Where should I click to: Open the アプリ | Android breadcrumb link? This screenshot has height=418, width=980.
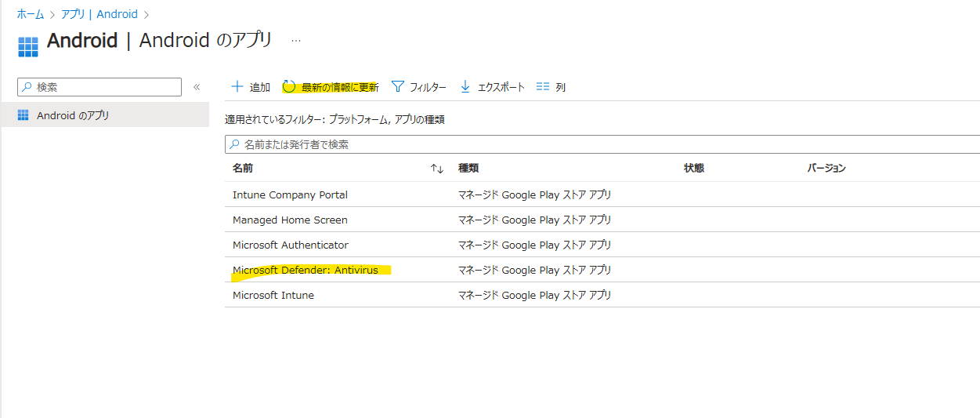99,14
